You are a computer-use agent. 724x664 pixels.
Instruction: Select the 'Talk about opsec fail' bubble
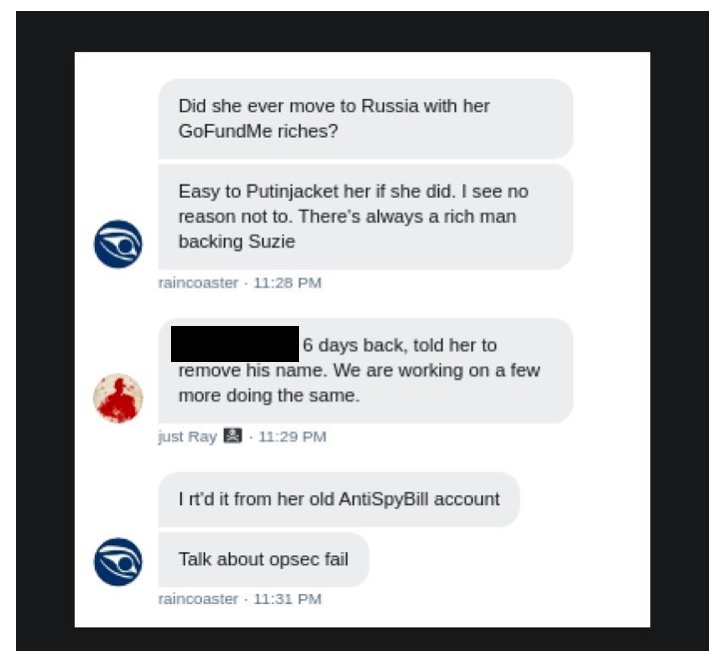coord(264,559)
